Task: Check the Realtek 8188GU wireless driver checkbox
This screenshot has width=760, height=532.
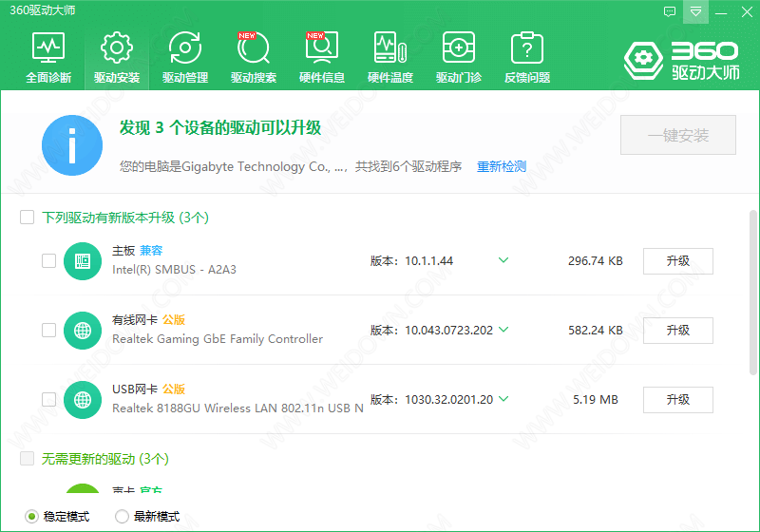Action: [49, 399]
